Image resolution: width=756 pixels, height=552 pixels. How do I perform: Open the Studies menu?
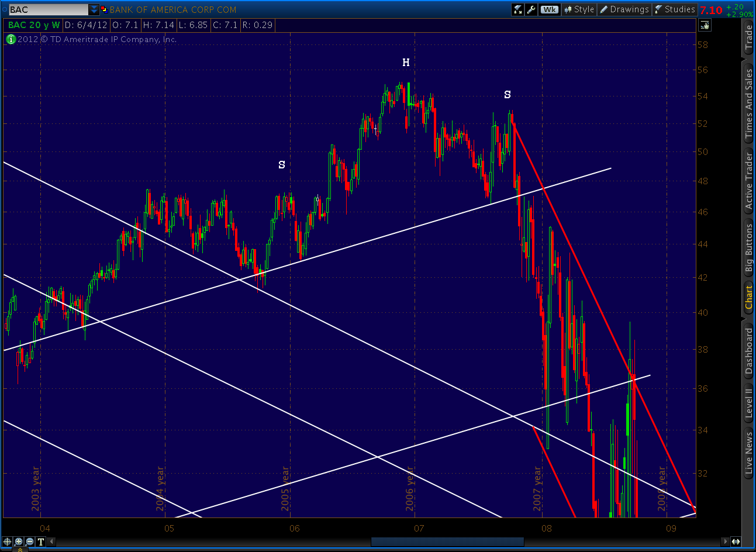click(x=675, y=9)
